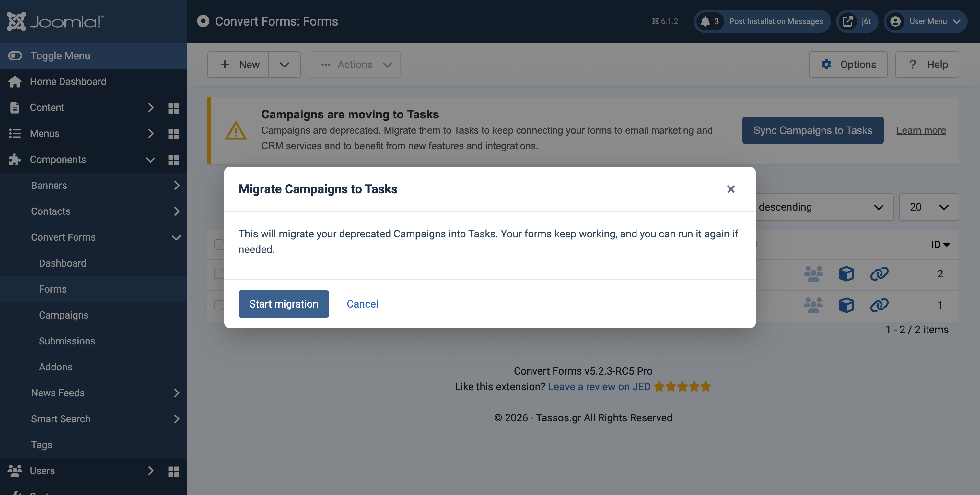Click the Home Dashboard house icon
The width and height of the screenshot is (980, 495).
[15, 81]
